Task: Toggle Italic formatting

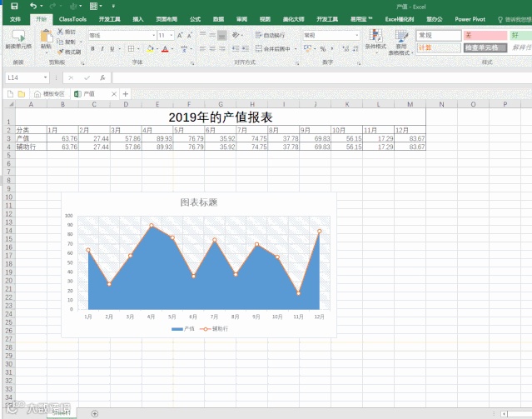Action: click(102, 49)
